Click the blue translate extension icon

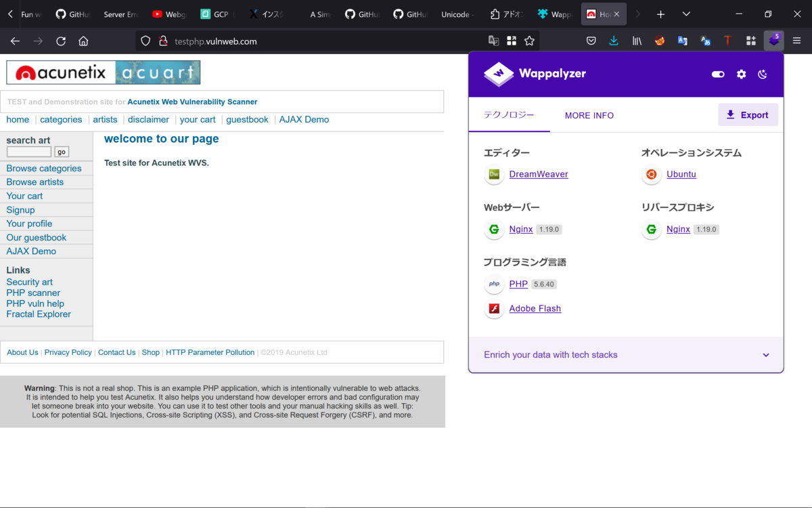(x=683, y=41)
